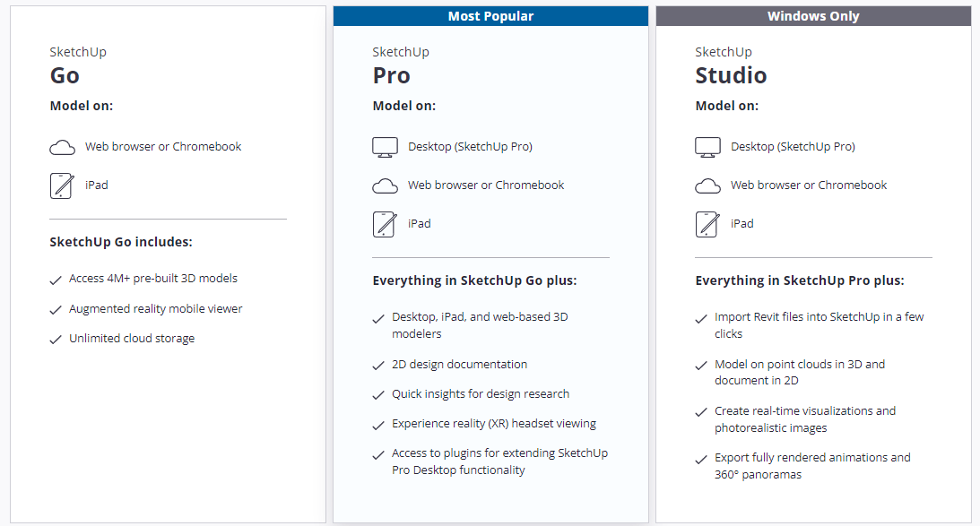Image resolution: width=980 pixels, height=526 pixels.
Task: Open the SketchUp Pro plan heading
Action: click(401, 65)
